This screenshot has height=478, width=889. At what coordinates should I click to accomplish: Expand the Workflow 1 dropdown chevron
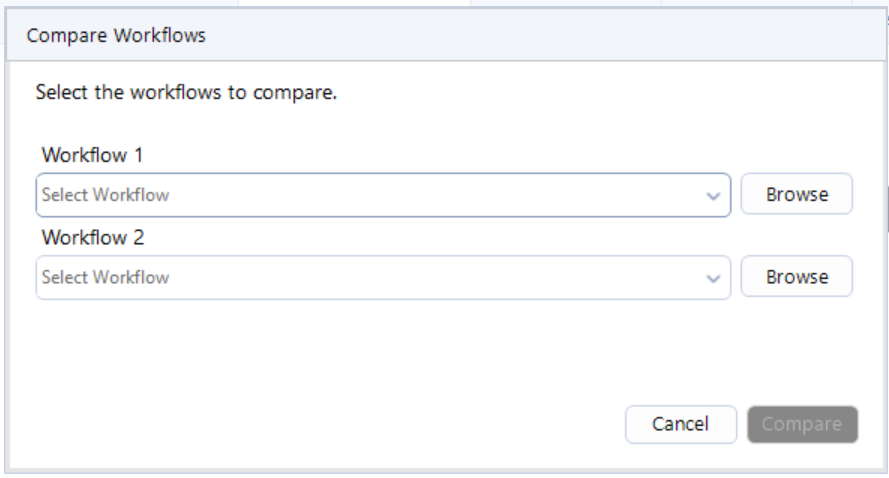click(713, 196)
